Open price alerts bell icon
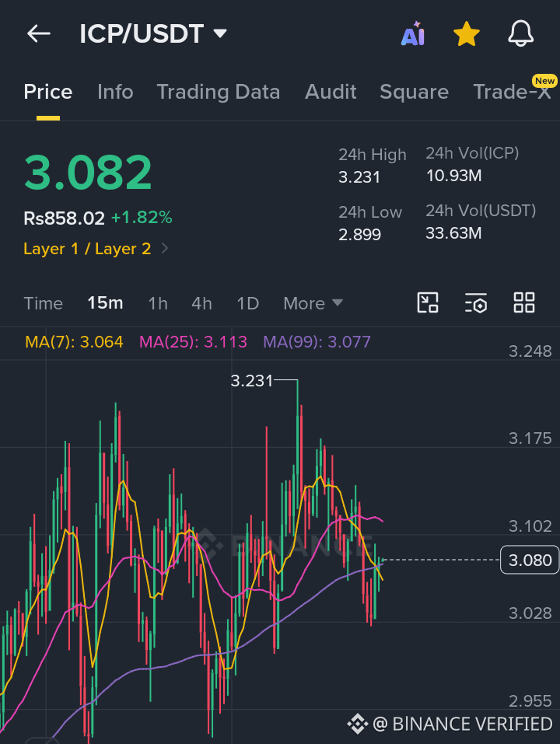560x744 pixels. (520, 33)
